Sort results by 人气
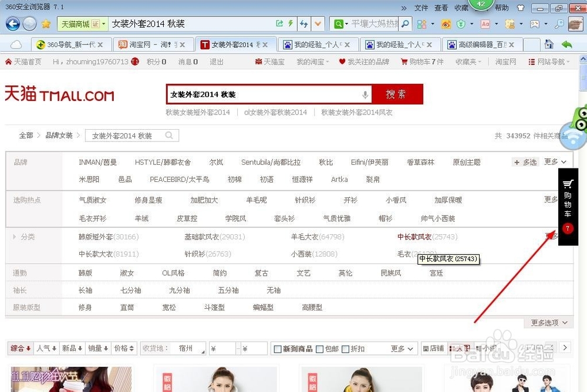The width and height of the screenshot is (587, 392). coord(46,349)
